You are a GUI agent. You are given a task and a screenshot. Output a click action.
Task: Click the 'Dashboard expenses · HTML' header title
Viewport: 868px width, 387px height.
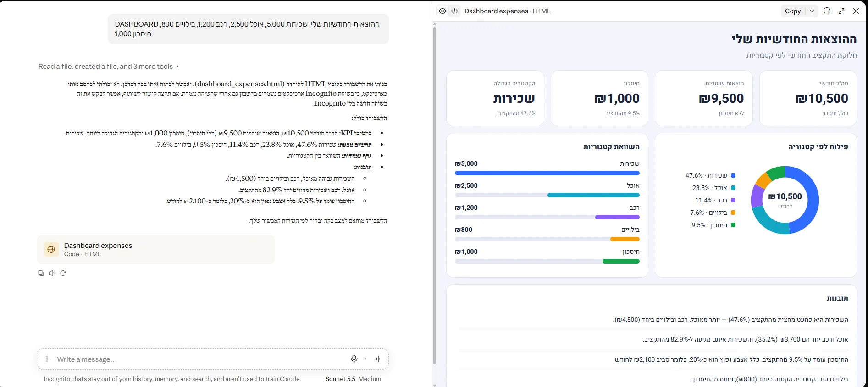(x=507, y=11)
